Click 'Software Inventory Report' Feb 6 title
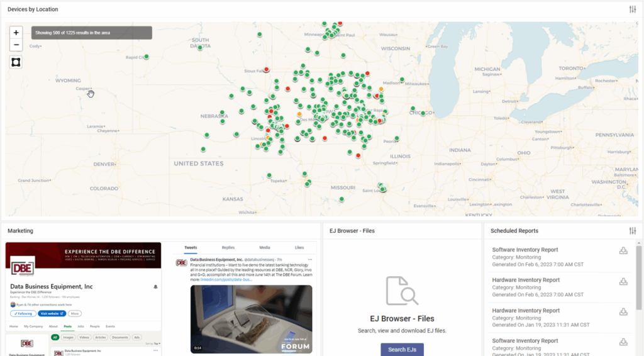This screenshot has width=644, height=356. (x=525, y=250)
